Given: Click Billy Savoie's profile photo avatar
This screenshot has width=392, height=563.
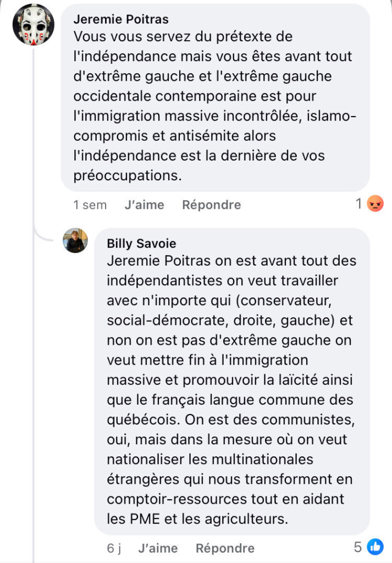Looking at the screenshot, I should [x=76, y=240].
